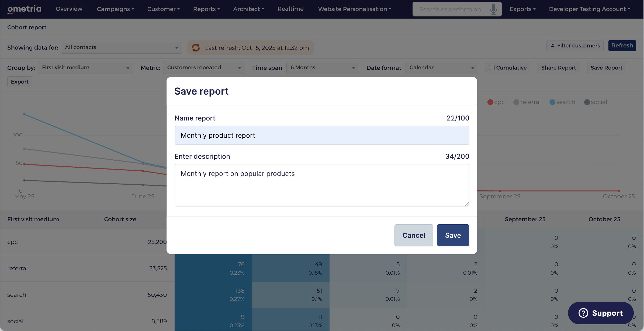The height and width of the screenshot is (331, 644).
Task: Click the First visit medium column header
Action: click(x=33, y=219)
